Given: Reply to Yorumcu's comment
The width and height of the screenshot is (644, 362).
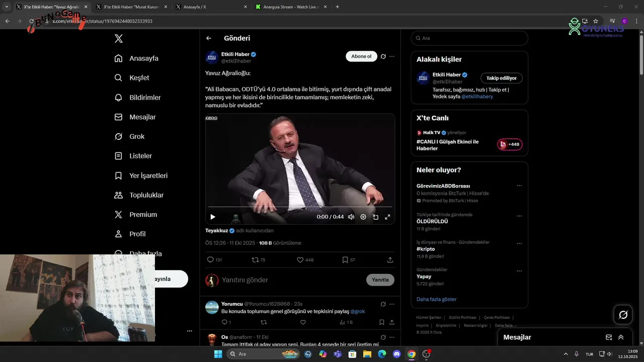Looking at the screenshot, I should (224, 322).
